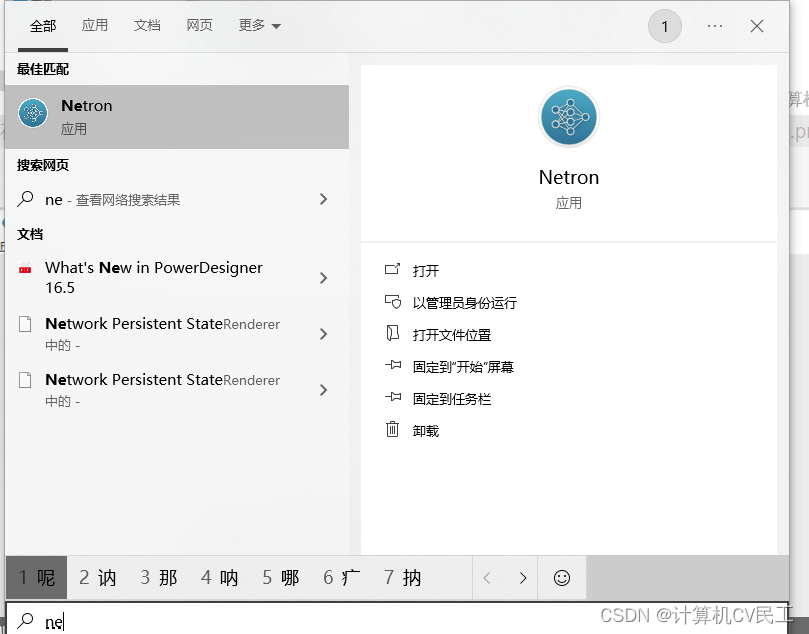Open the emoji picker in the IME bar
This screenshot has height=634, width=809.
tap(561, 578)
